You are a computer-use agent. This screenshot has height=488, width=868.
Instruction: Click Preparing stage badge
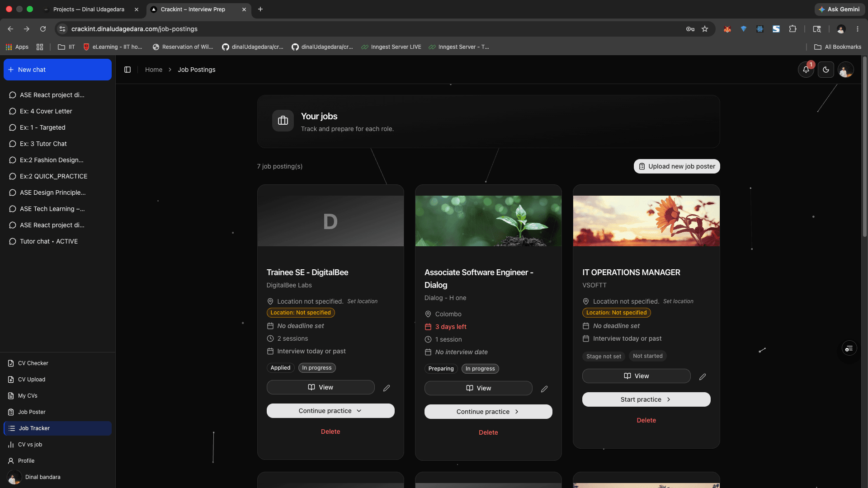pos(441,369)
